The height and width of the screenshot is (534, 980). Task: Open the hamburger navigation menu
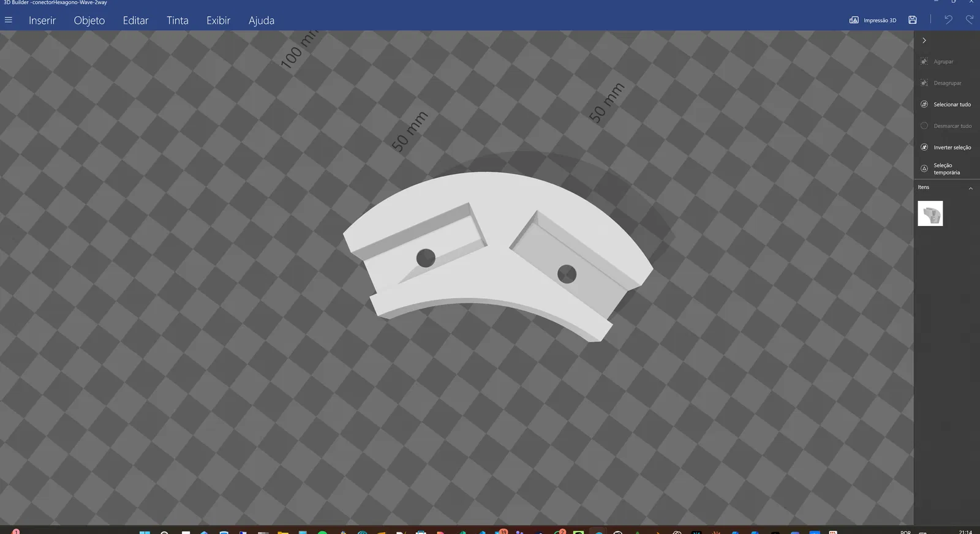(9, 20)
